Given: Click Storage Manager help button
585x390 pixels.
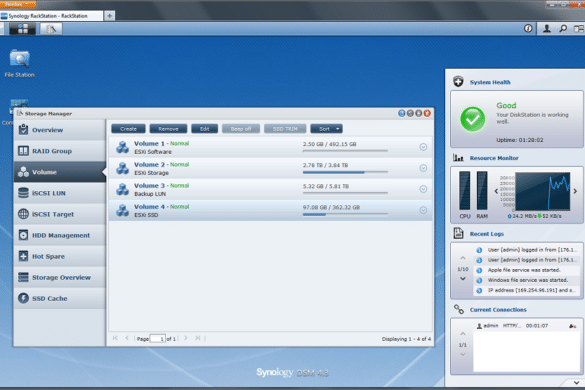Looking at the screenshot, I should [x=401, y=113].
